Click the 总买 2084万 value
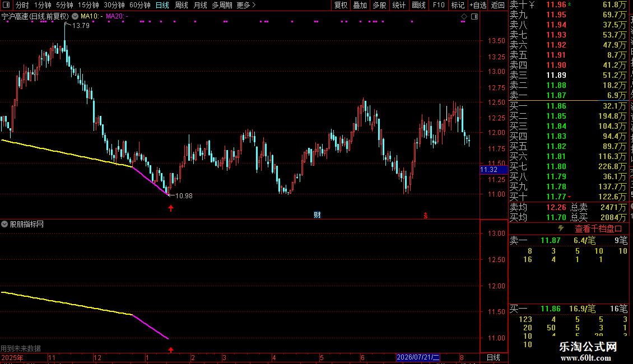This screenshot has width=633, height=364. pyautogui.click(x=613, y=217)
